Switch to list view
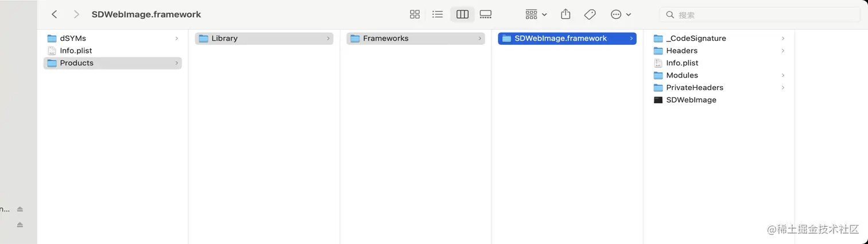This screenshot has height=244, width=868. click(x=437, y=14)
